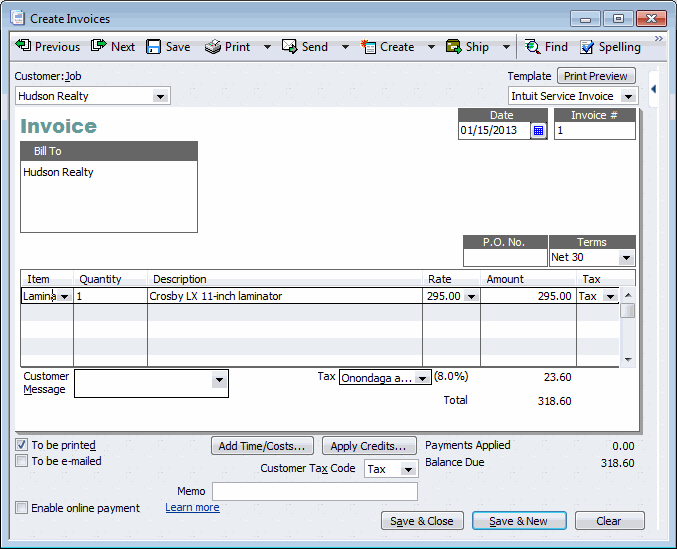Click toolbar overflow double-chevron

[658, 38]
